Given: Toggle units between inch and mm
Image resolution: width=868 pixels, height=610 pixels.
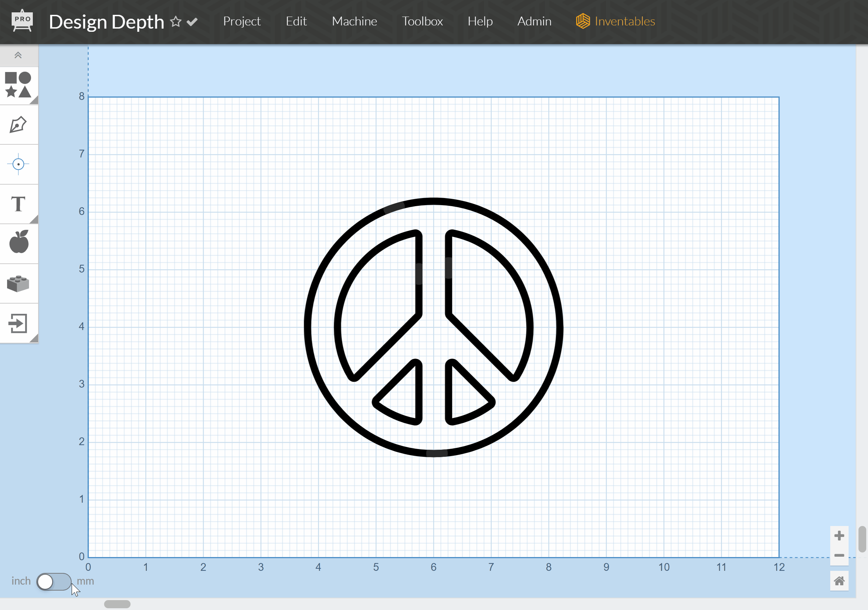Looking at the screenshot, I should tap(54, 581).
